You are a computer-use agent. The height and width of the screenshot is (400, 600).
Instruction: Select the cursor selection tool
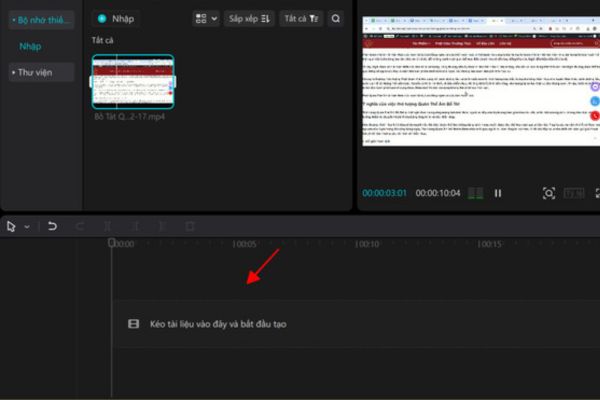coord(11,226)
